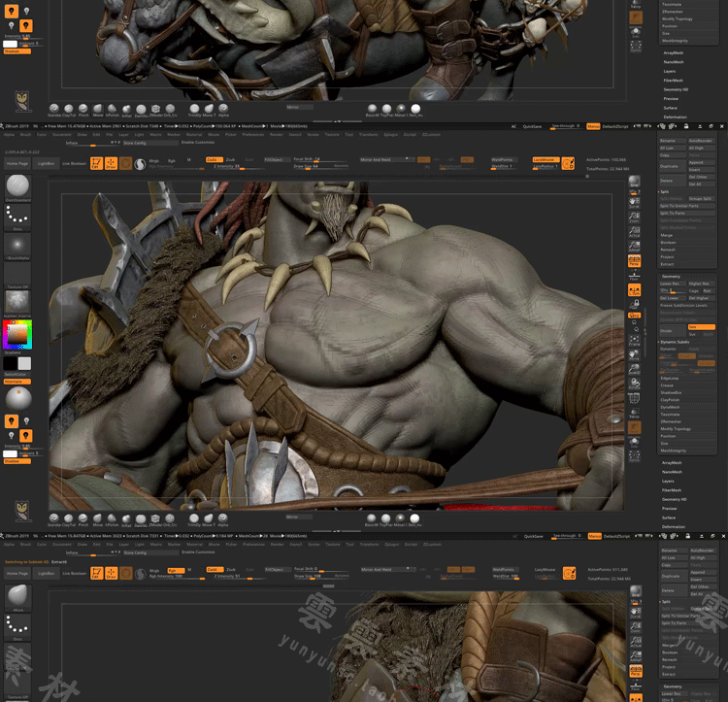Select the Rotate view icon in middle window
This screenshot has height=702, width=728.
(634, 384)
